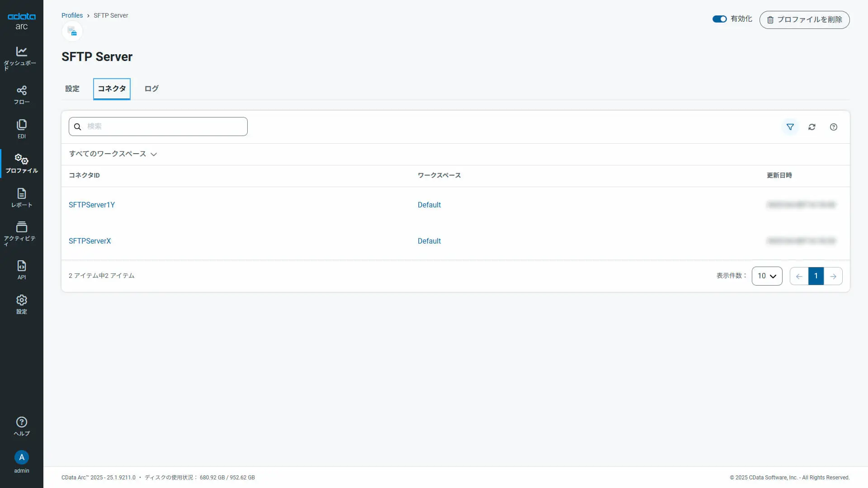Click the プロファイルを削除 button
Viewport: 868px width, 488px height.
pos(804,20)
